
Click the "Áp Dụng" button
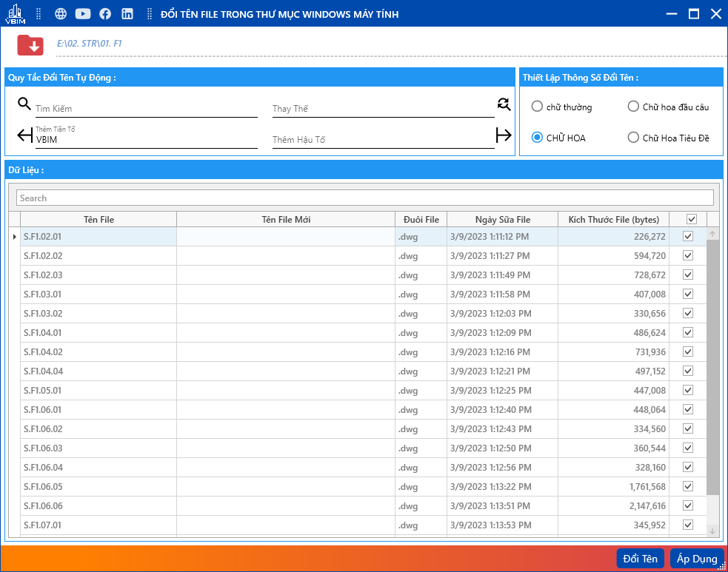tap(696, 559)
